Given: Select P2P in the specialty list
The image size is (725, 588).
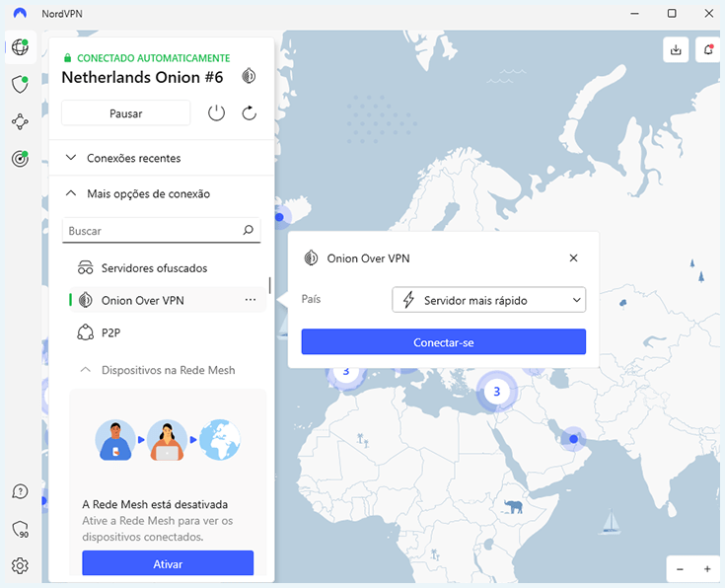Looking at the screenshot, I should coord(168,332).
